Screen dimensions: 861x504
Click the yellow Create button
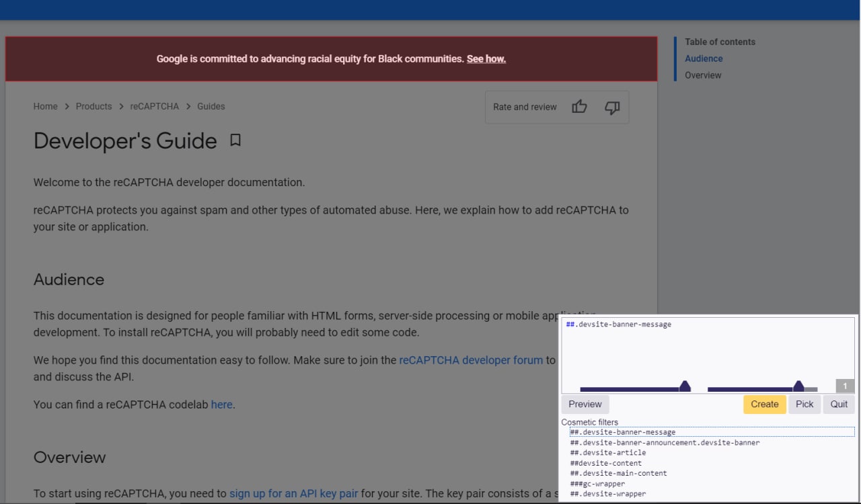pyautogui.click(x=765, y=404)
